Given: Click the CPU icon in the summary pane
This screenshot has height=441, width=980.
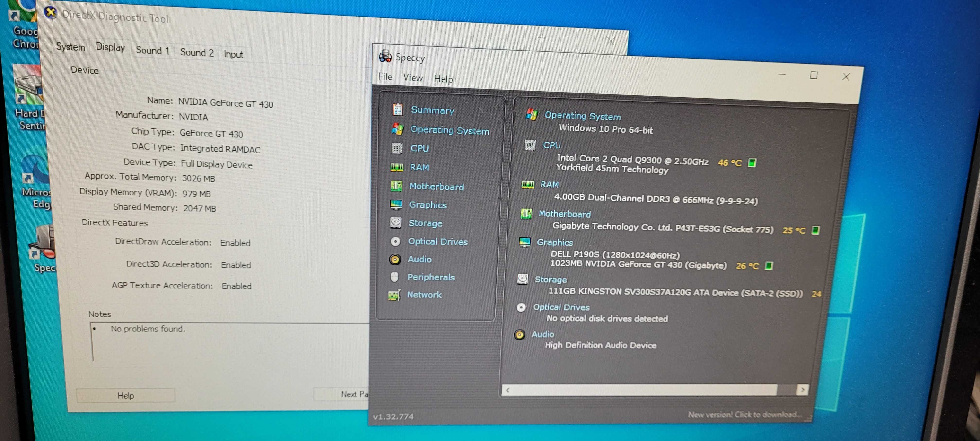Looking at the screenshot, I should click(x=530, y=145).
